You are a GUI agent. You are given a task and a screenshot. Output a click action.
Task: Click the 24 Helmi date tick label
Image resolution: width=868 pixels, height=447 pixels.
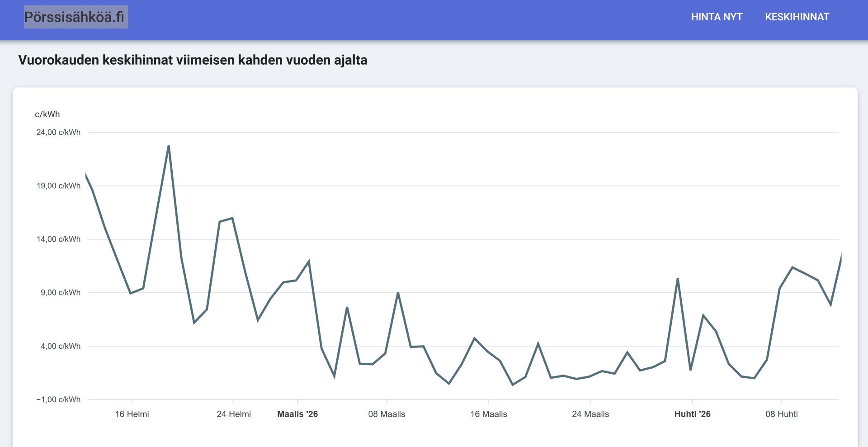[234, 414]
